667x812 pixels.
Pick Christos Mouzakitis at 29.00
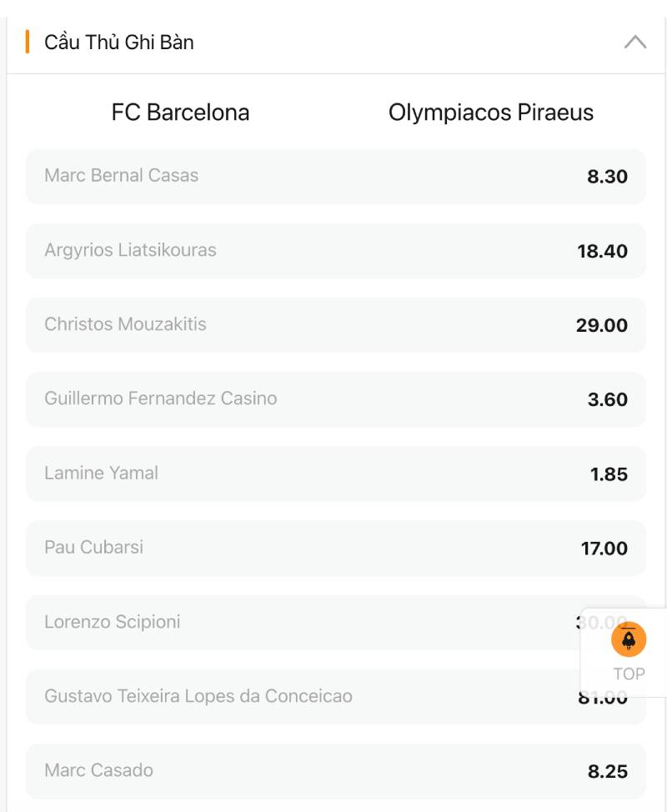click(x=335, y=325)
